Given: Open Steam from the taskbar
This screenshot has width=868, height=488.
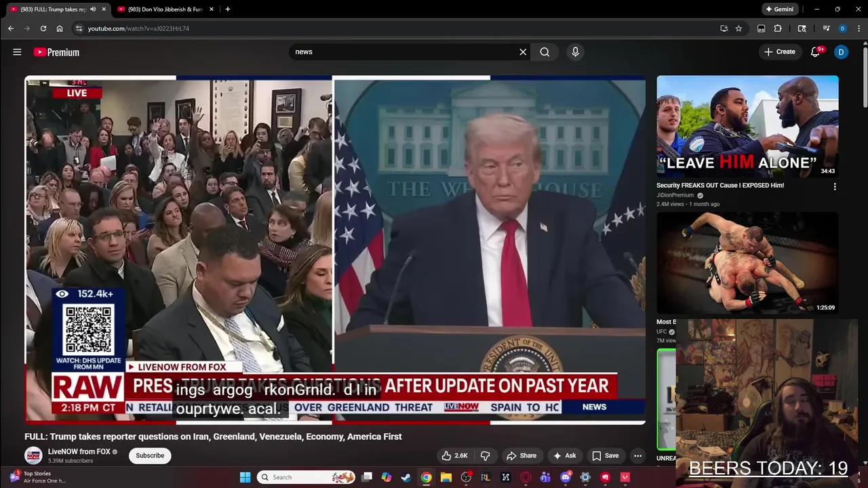Looking at the screenshot, I should click(x=406, y=477).
